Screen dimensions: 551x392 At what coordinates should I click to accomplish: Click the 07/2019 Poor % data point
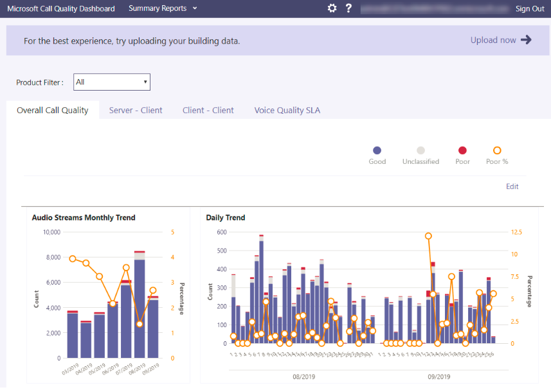point(126,268)
